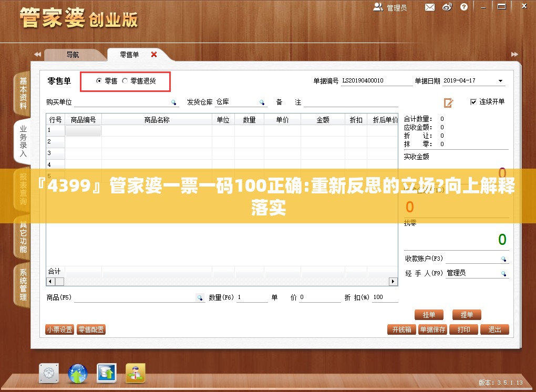Image resolution: width=536 pixels, height=392 pixels.
Task: Select the 零售 radio button
Action: 99,80
